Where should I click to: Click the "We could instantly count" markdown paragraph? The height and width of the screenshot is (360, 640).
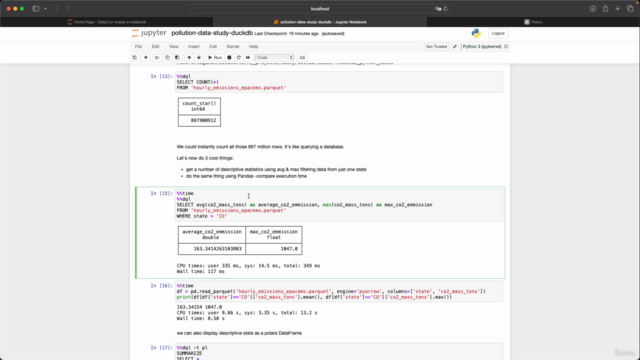[x=260, y=147]
